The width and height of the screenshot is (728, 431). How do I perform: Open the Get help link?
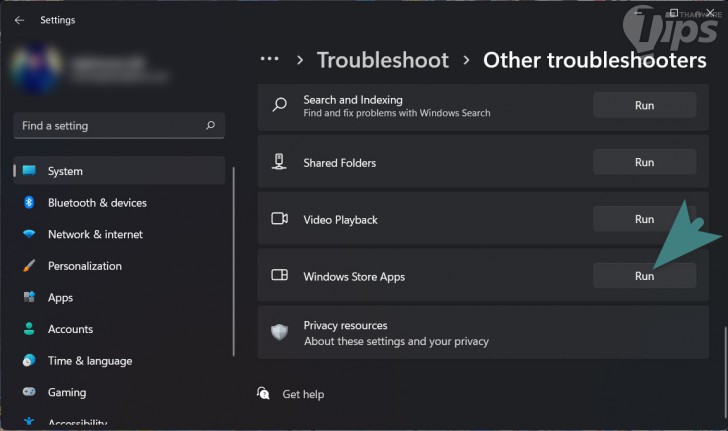click(303, 394)
